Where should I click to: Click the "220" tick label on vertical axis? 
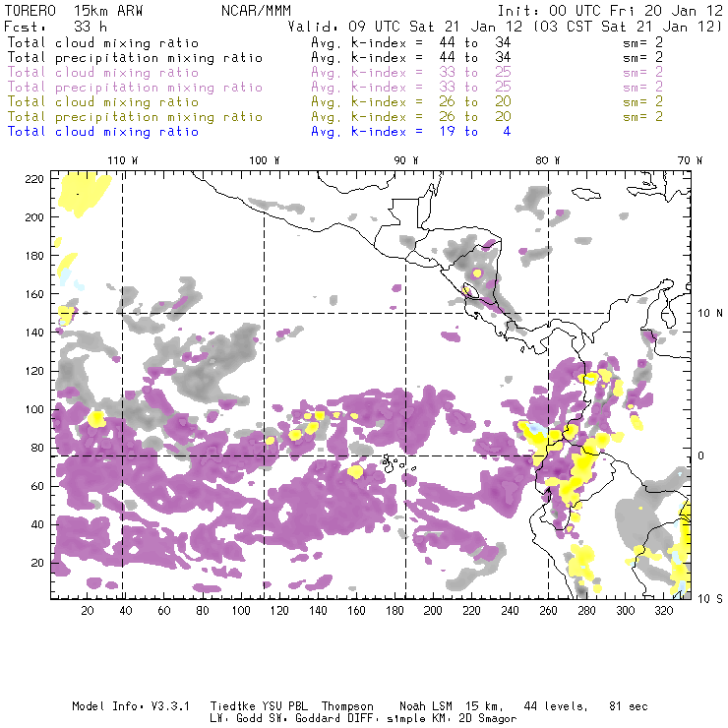pyautogui.click(x=34, y=179)
